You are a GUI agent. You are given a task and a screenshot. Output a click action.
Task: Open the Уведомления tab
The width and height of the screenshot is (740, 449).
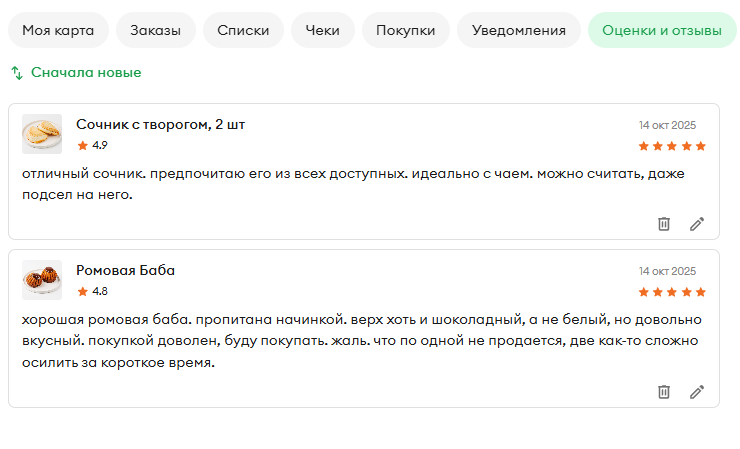pyautogui.click(x=519, y=30)
